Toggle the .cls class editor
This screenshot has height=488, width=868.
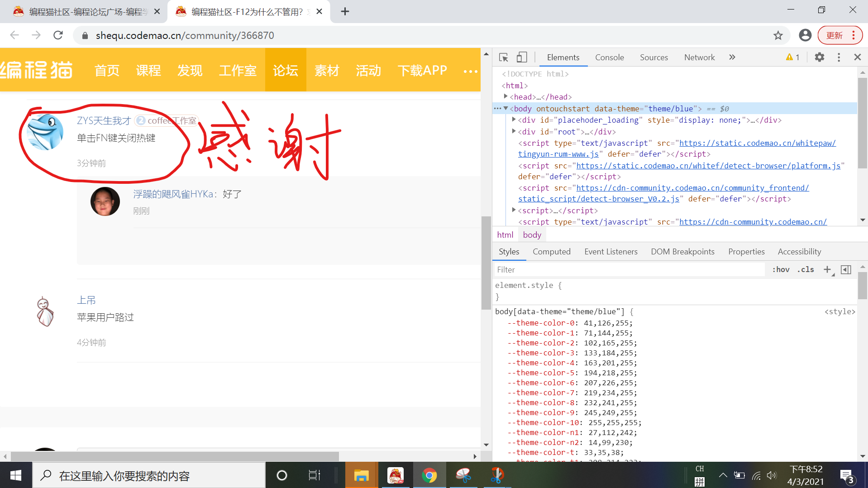coord(806,270)
